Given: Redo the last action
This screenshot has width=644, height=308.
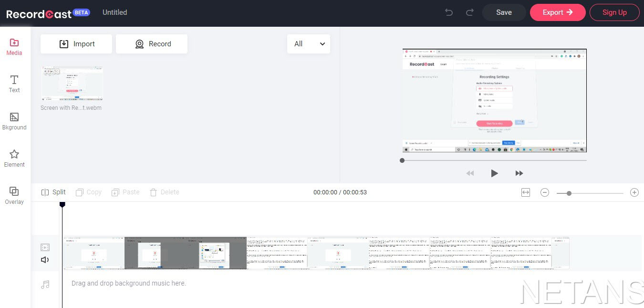Looking at the screenshot, I should click(470, 12).
